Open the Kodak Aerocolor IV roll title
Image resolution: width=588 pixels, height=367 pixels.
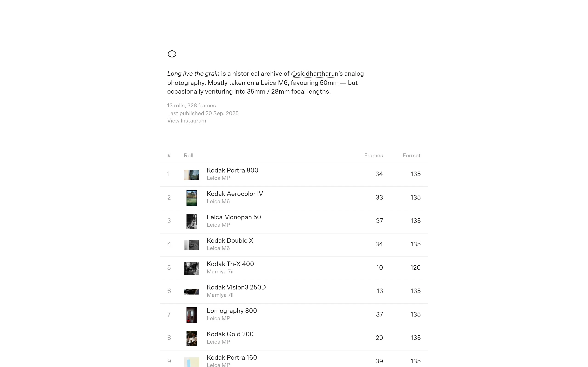point(235,194)
